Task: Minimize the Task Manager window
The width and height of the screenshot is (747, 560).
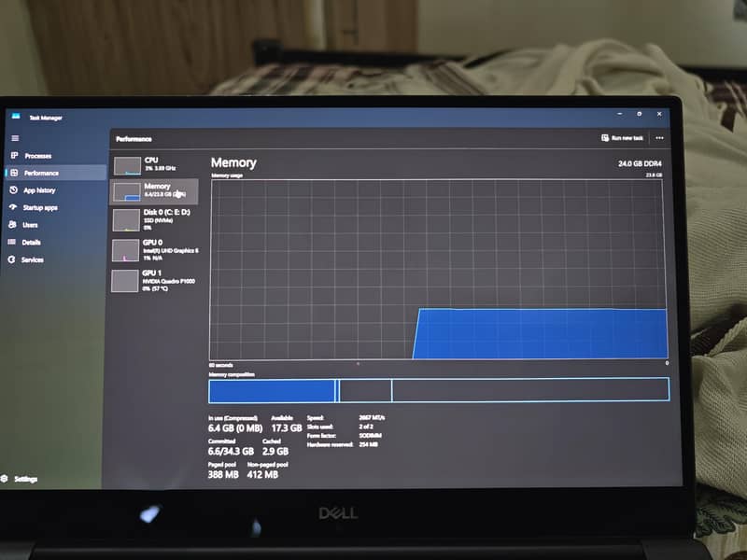Action: click(620, 114)
